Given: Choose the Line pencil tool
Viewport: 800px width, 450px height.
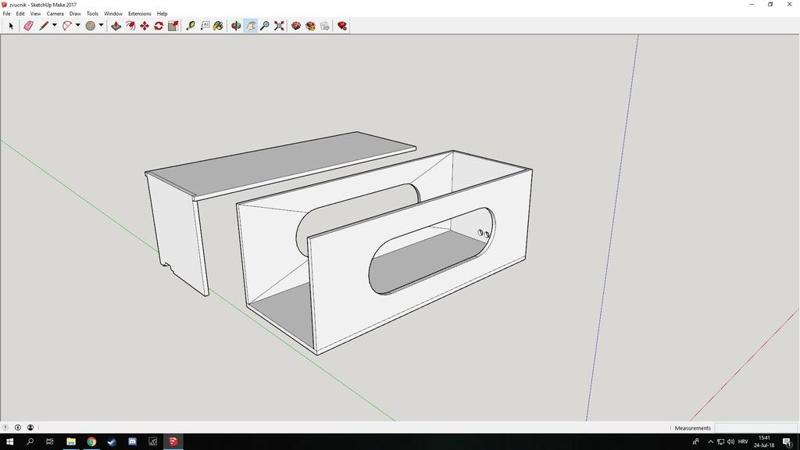Looking at the screenshot, I should 44,26.
